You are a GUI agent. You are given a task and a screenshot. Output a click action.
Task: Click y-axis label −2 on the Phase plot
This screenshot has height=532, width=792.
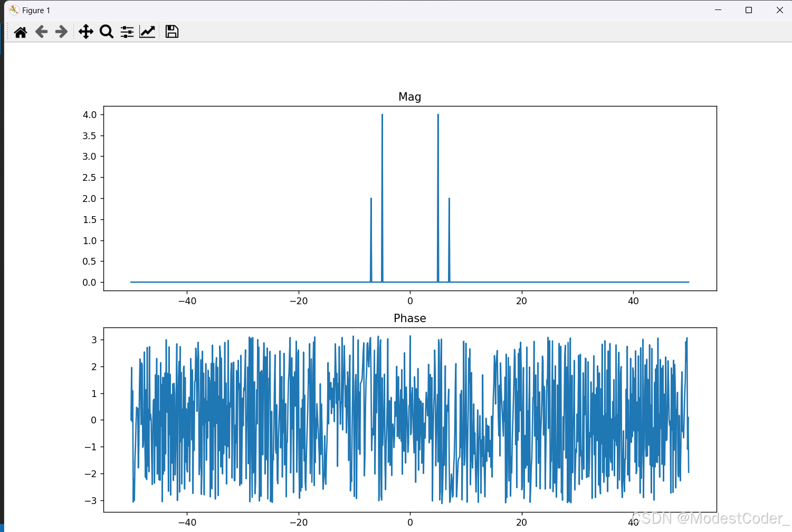click(91, 474)
